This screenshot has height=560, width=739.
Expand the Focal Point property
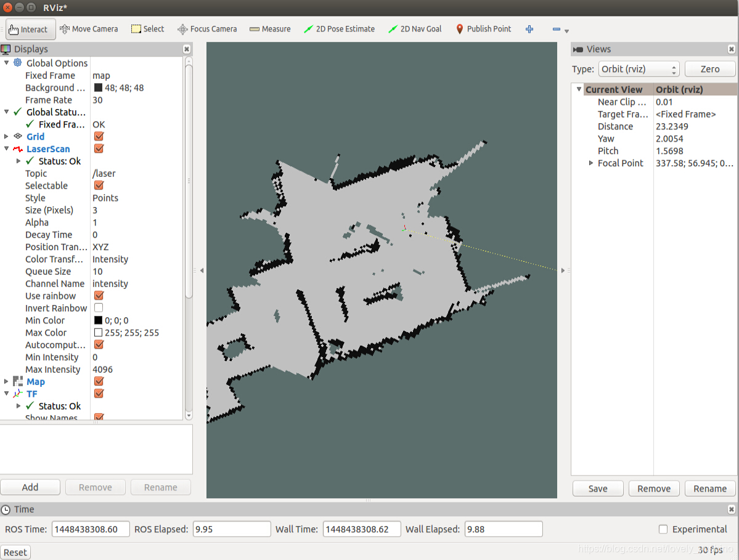tap(591, 163)
